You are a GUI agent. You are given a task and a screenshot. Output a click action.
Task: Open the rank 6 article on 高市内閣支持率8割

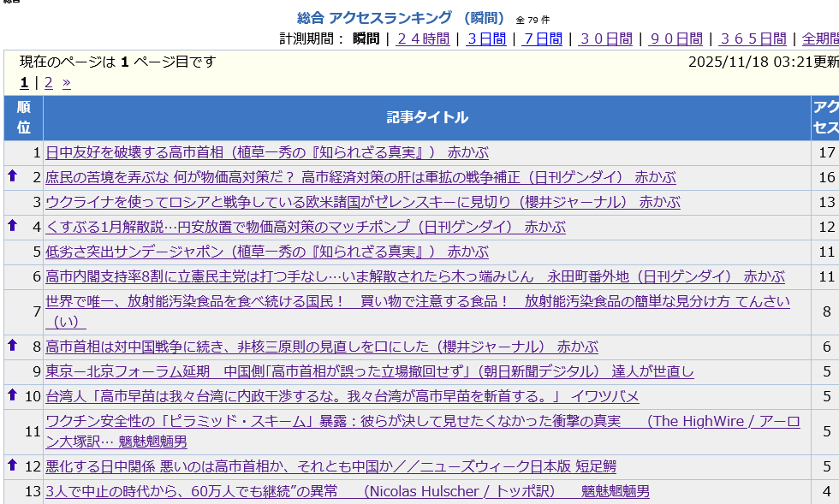pos(414,277)
